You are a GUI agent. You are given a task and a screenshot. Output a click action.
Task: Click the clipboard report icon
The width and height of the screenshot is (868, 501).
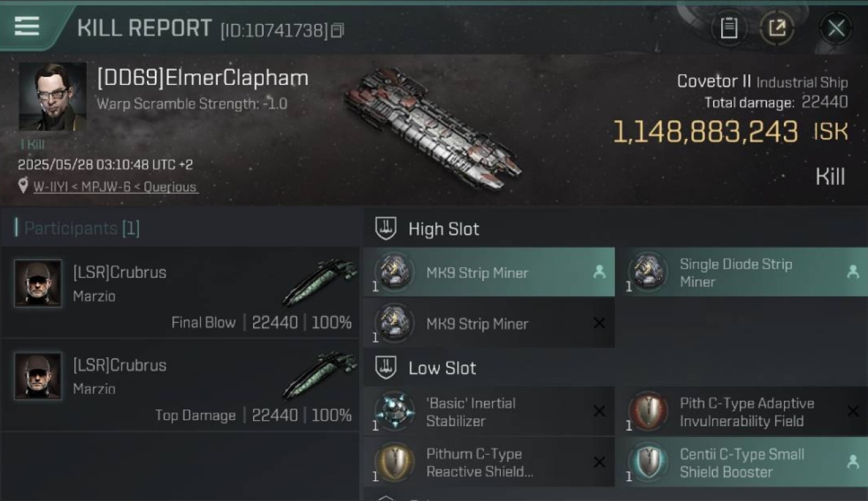(x=728, y=28)
